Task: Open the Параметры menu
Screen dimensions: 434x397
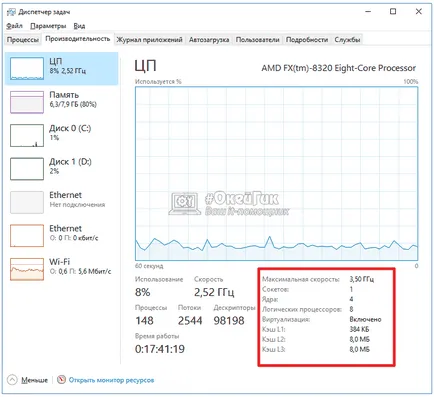Action: coord(48,26)
